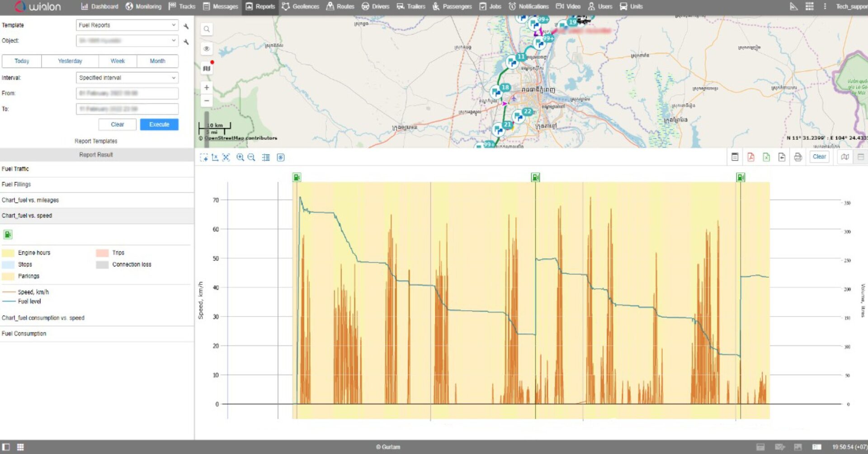Image resolution: width=868 pixels, height=454 pixels.
Task: Click the first fuel filling marker on chart
Action: tap(297, 177)
